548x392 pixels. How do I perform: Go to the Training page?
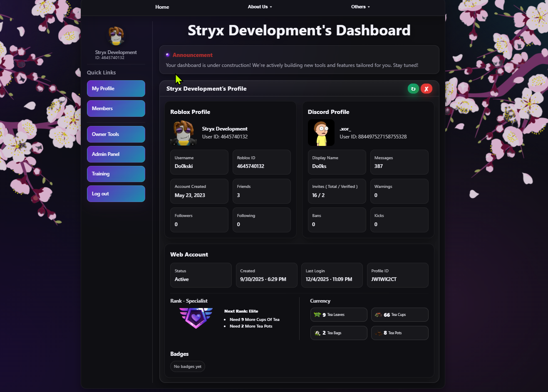click(116, 174)
